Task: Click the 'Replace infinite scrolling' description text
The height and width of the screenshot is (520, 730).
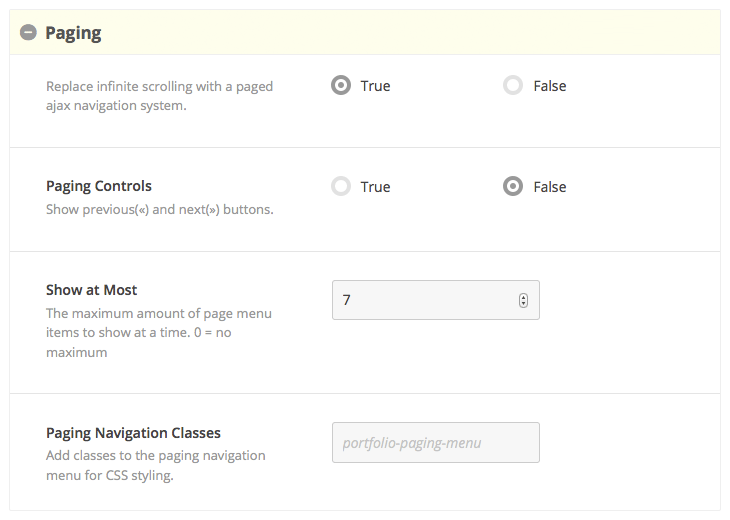Action: tap(159, 96)
